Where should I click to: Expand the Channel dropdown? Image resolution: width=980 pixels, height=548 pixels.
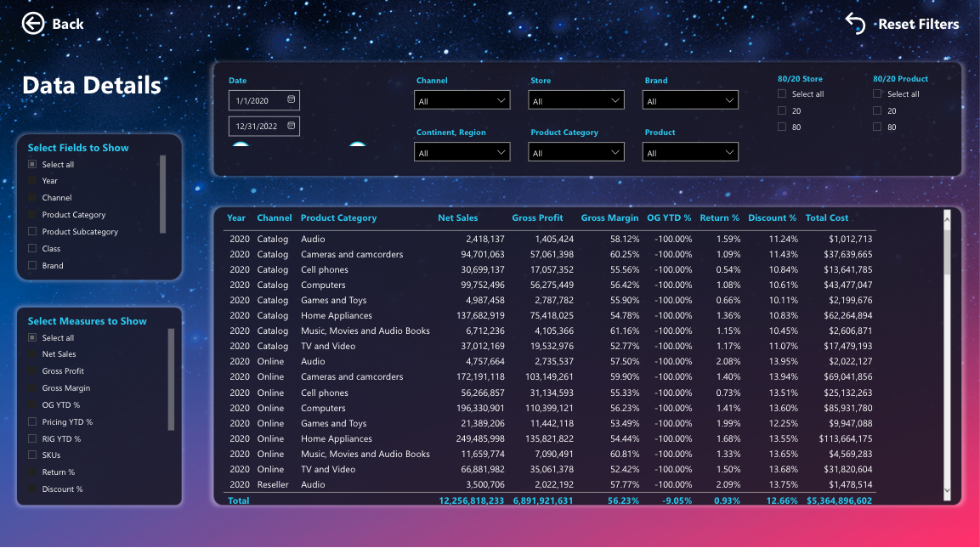pyautogui.click(x=462, y=101)
